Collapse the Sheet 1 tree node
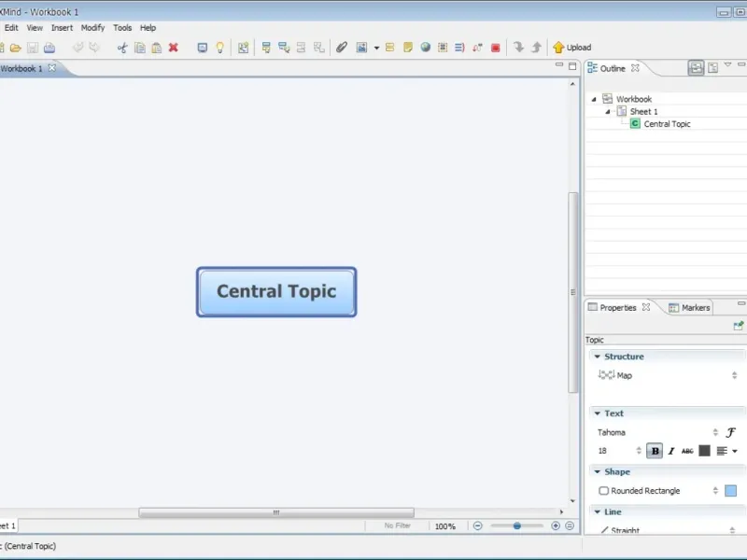Screen dimensions: 747x560 [x=608, y=111]
